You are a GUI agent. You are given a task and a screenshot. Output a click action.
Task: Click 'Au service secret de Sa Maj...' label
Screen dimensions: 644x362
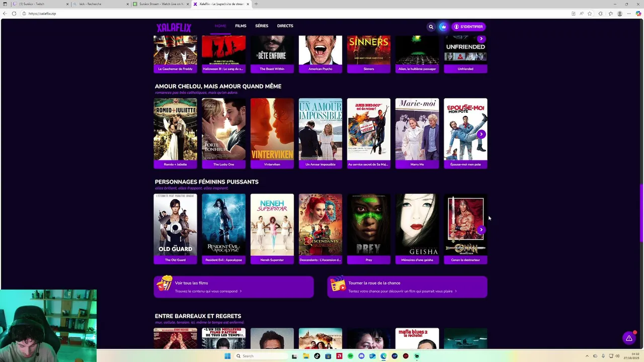click(368, 164)
